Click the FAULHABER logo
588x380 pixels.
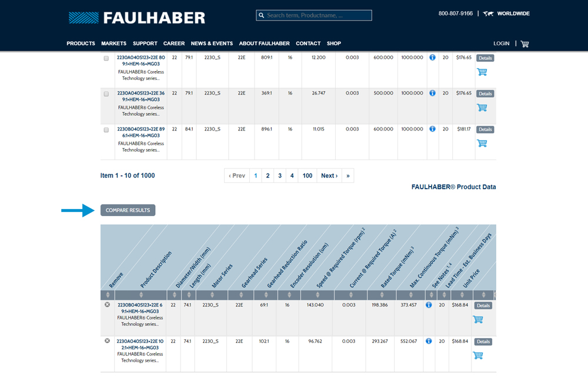click(x=137, y=18)
